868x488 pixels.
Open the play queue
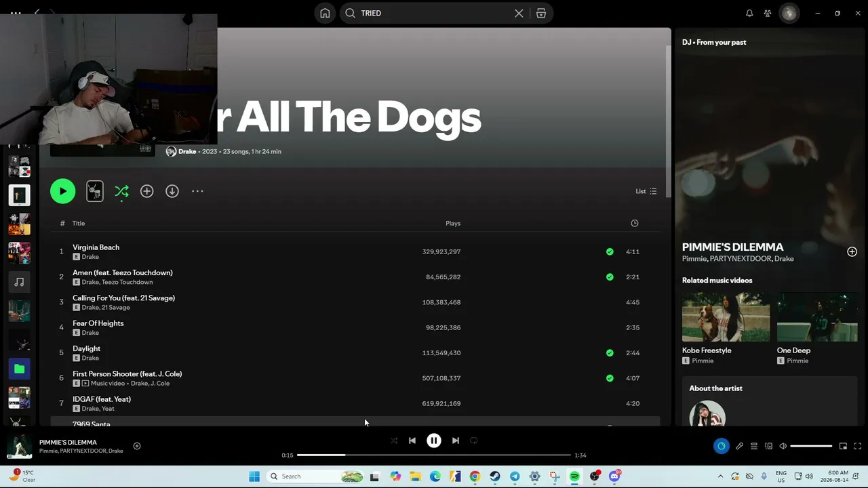click(x=754, y=446)
